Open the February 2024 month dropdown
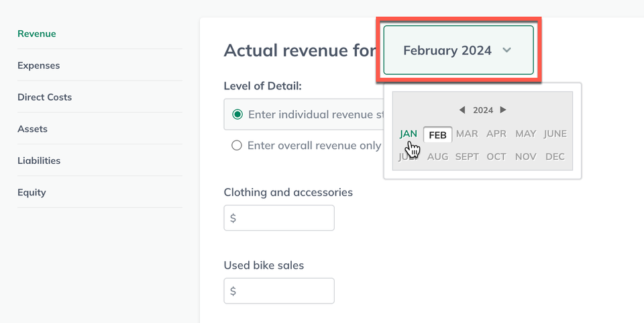The width and height of the screenshot is (644, 323). [458, 50]
